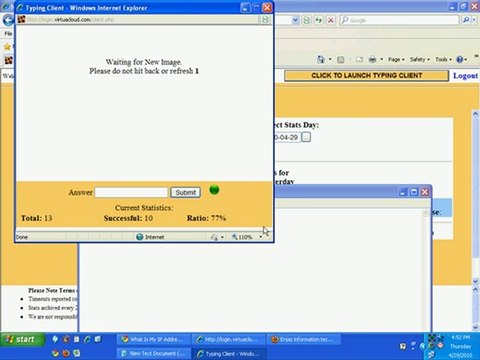Click the calendar picker button beside stats date
The image size is (480, 360).
[306, 137]
